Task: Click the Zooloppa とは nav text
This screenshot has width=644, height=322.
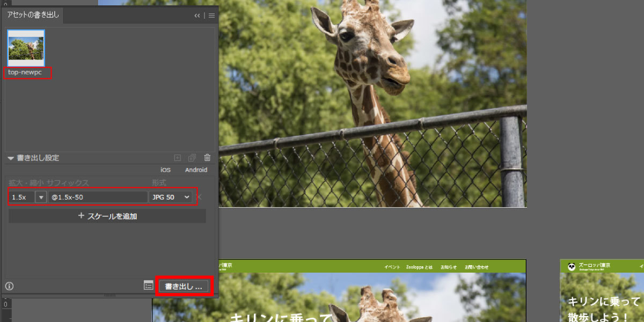Action: point(419,267)
